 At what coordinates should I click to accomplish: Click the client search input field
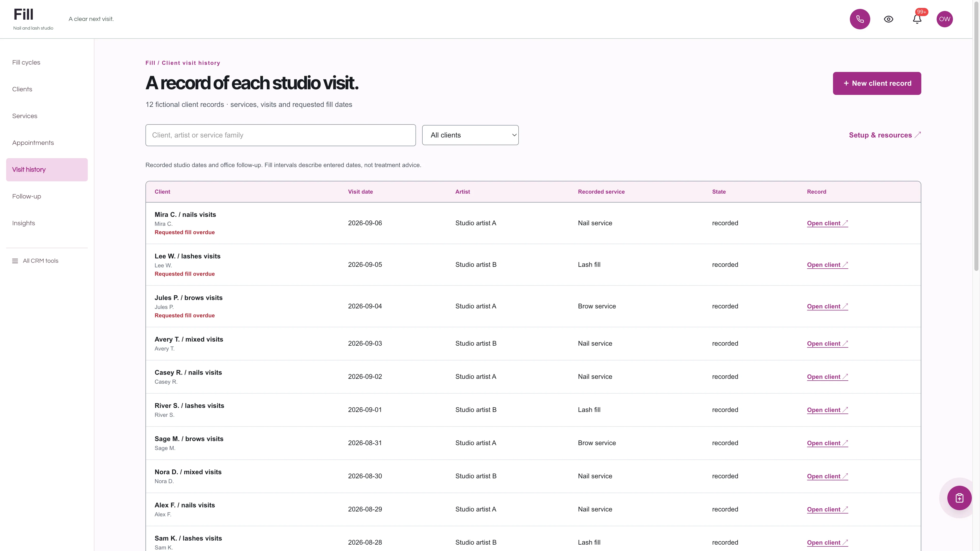280,135
